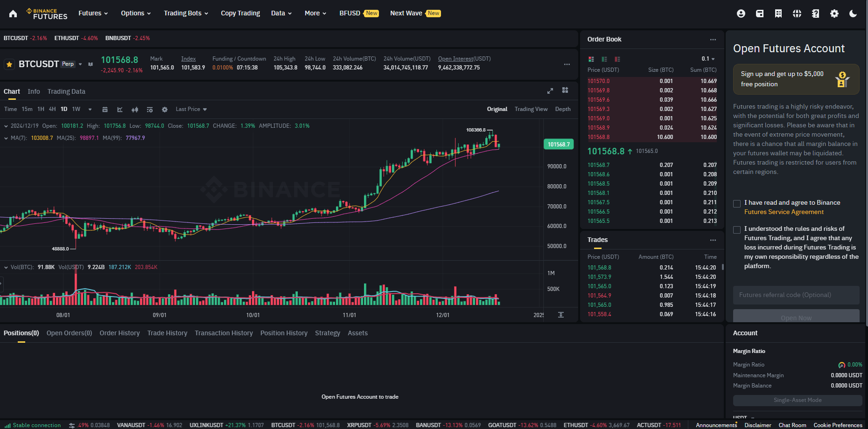Collapse the OHLC candle info row
The width and height of the screenshot is (868, 429).
click(6, 126)
